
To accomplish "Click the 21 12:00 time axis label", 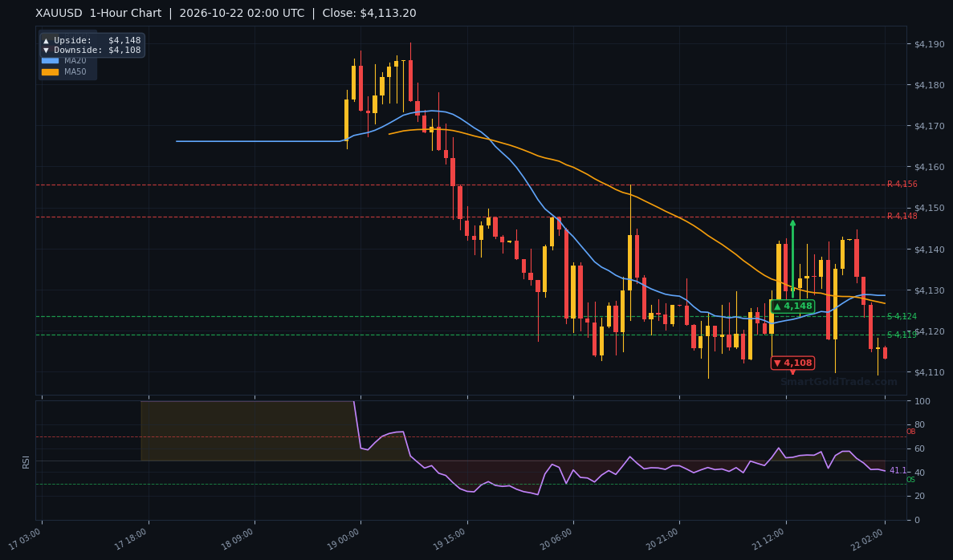I will (x=769, y=539).
